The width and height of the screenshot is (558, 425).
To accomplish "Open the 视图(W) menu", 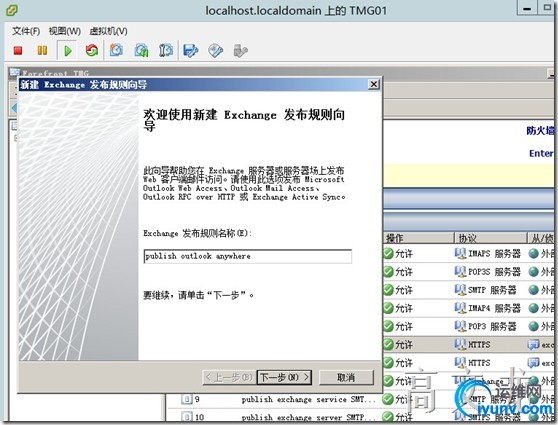I will [64, 31].
